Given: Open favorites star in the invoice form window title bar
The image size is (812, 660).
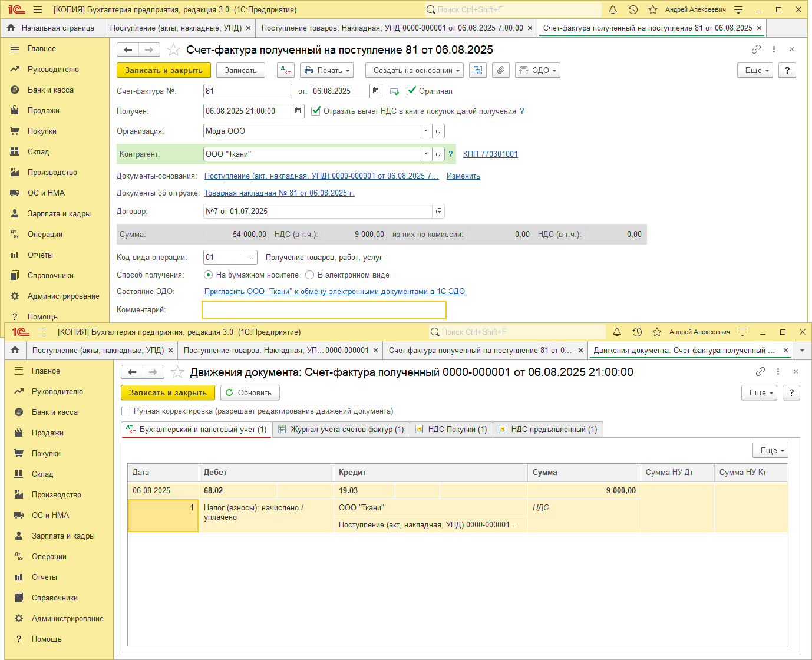Looking at the screenshot, I should [x=653, y=9].
